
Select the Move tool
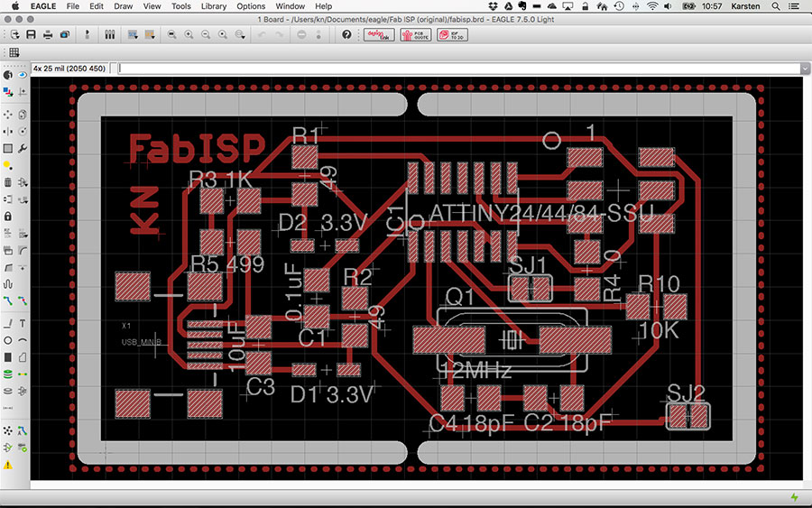click(x=8, y=115)
